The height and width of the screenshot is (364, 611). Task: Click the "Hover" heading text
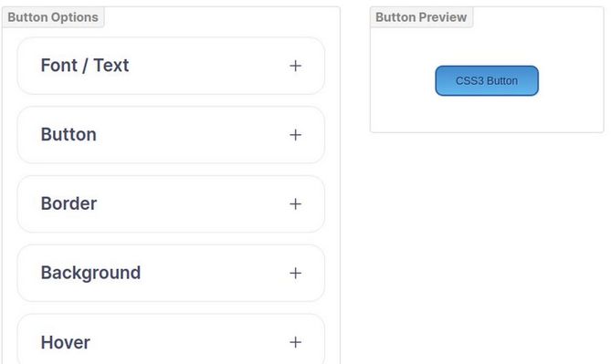click(x=66, y=343)
